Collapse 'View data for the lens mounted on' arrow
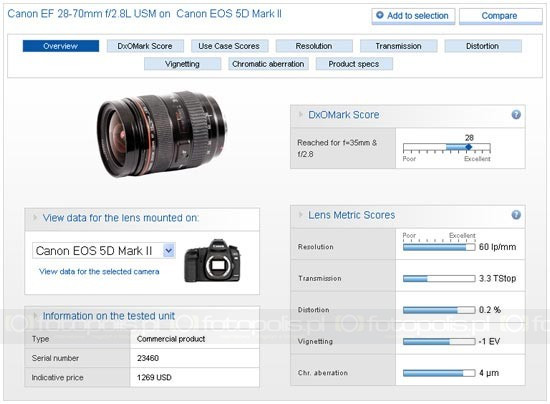 [x=35, y=217]
